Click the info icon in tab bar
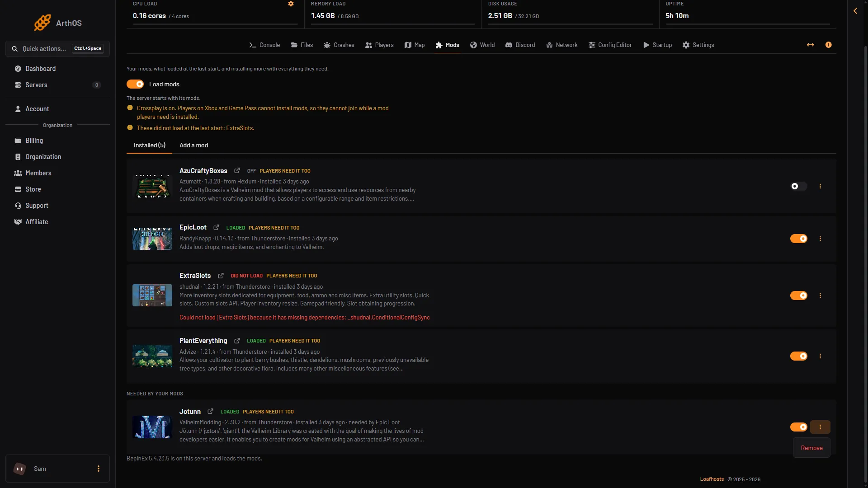This screenshot has width=868, height=488. tap(828, 45)
